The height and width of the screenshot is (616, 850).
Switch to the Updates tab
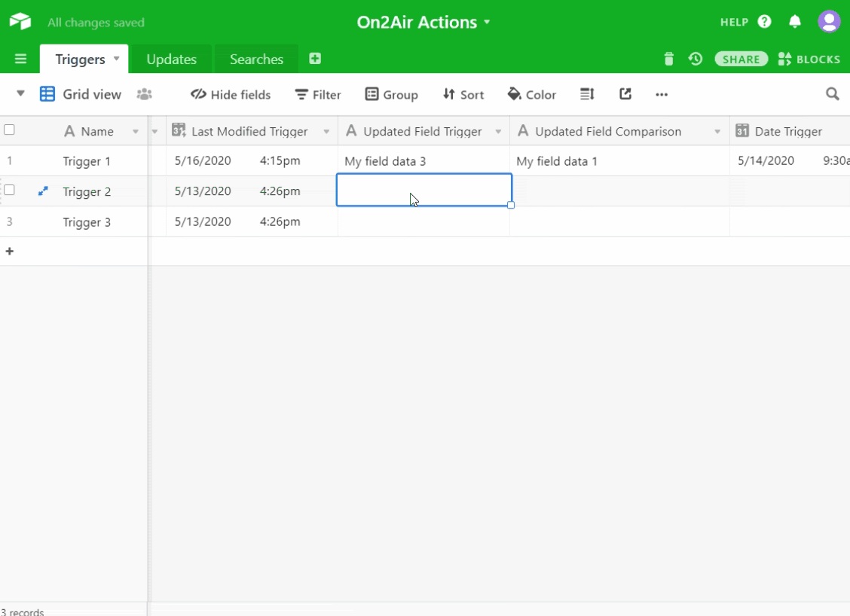[x=171, y=59]
